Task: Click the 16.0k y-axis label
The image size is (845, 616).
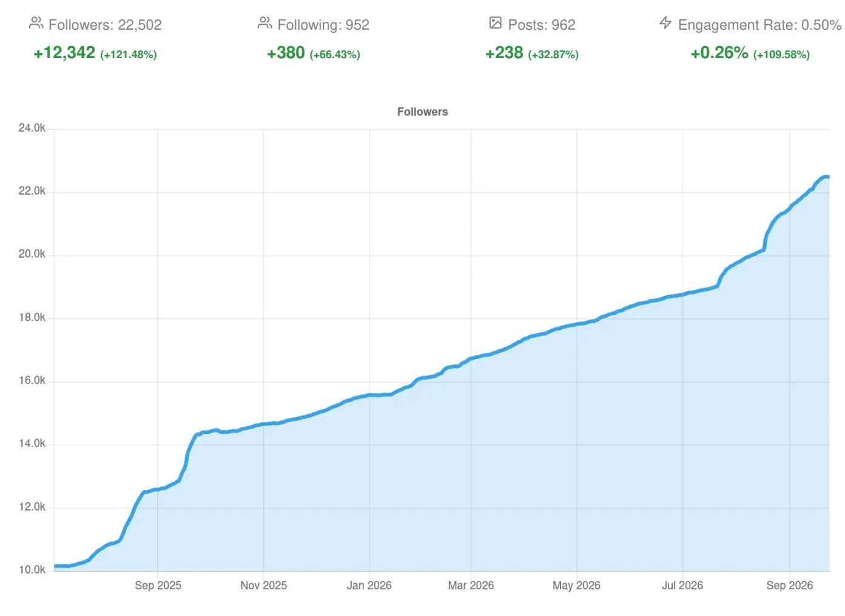Action: click(32, 381)
